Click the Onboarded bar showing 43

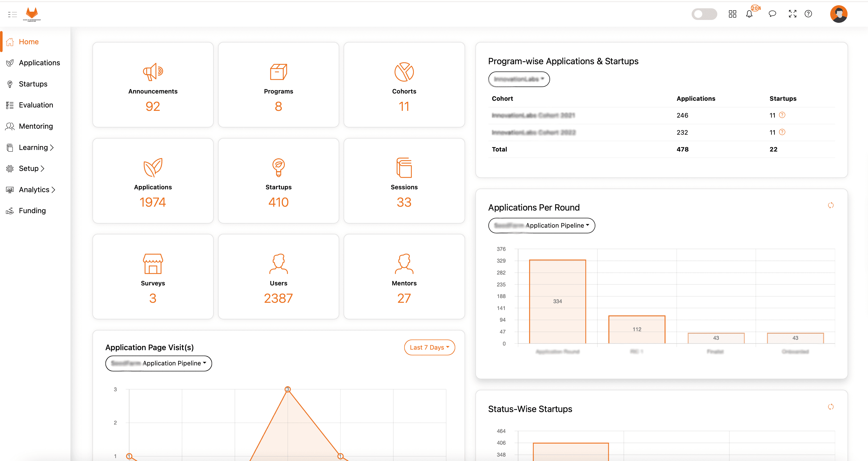point(795,338)
